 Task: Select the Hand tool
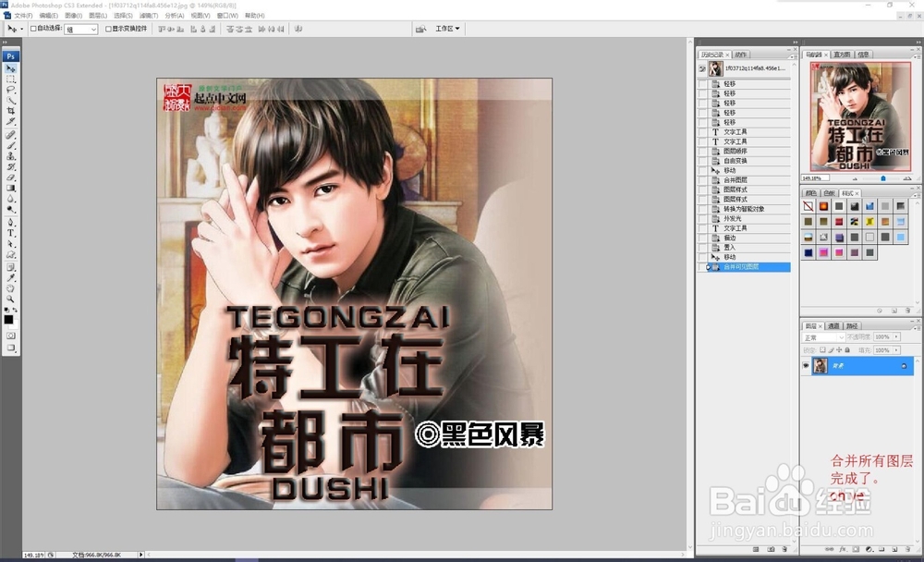[x=10, y=288]
